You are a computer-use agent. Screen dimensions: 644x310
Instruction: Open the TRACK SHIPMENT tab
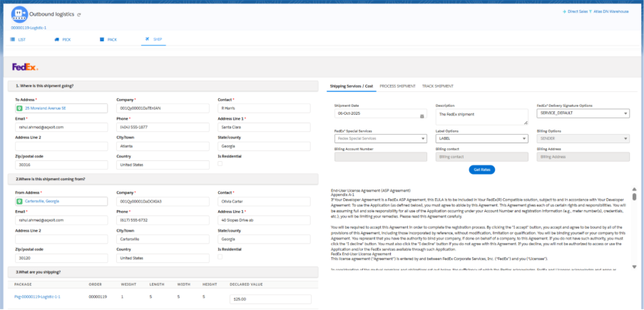click(x=437, y=86)
